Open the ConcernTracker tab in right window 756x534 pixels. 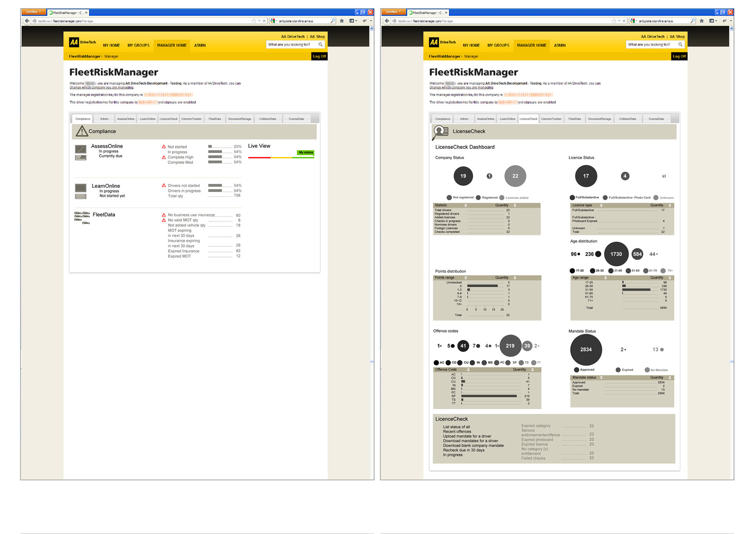pos(551,119)
